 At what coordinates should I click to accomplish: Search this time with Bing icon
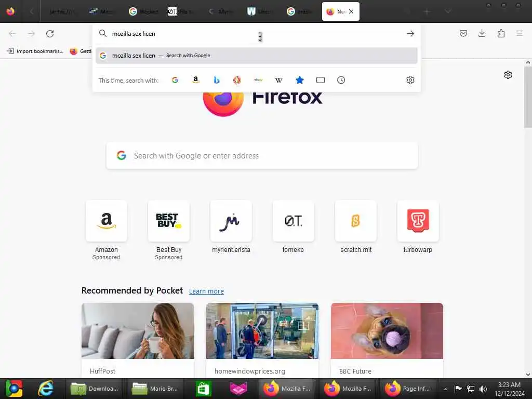[217, 80]
